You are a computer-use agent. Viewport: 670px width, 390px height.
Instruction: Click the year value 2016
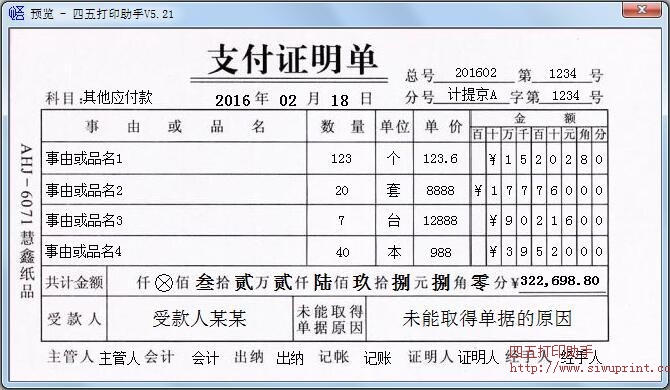coord(232,100)
